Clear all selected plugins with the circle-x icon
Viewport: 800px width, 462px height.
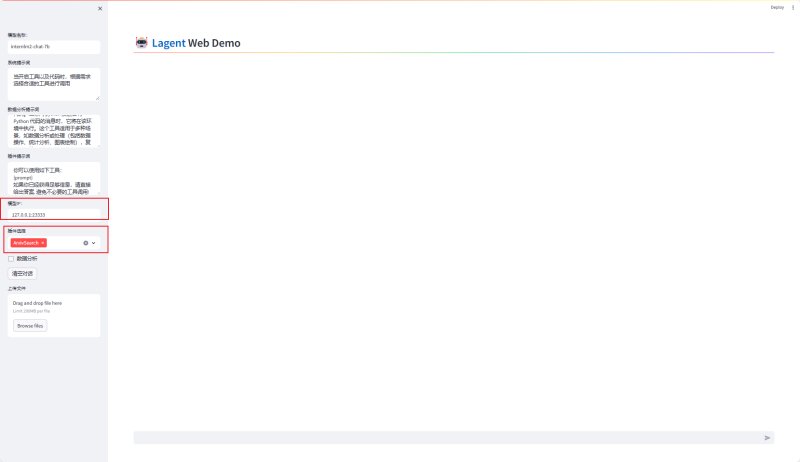point(86,243)
